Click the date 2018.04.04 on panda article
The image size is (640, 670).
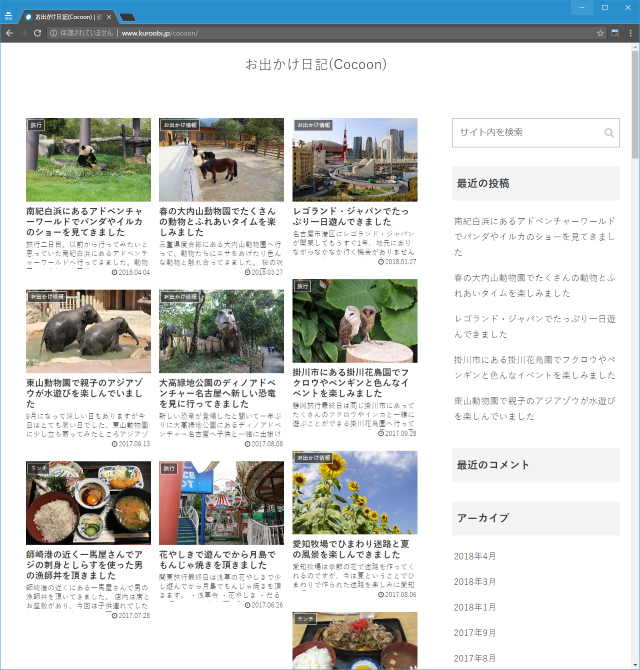131,272
